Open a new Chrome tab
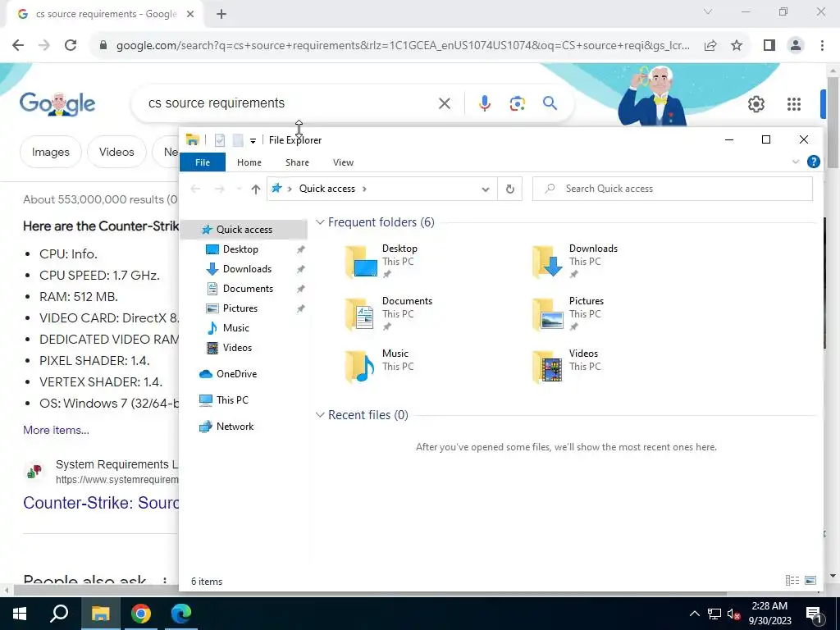 pyautogui.click(x=221, y=15)
